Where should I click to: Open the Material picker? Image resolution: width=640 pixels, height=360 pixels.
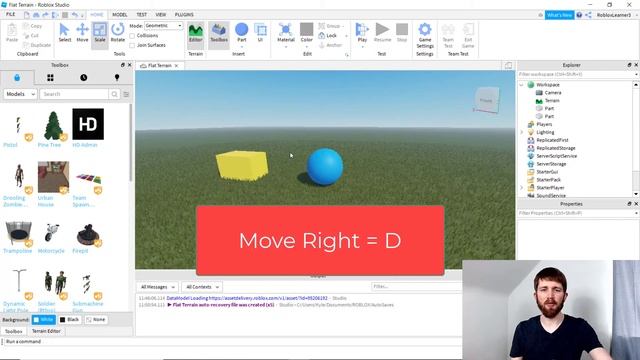click(x=286, y=33)
